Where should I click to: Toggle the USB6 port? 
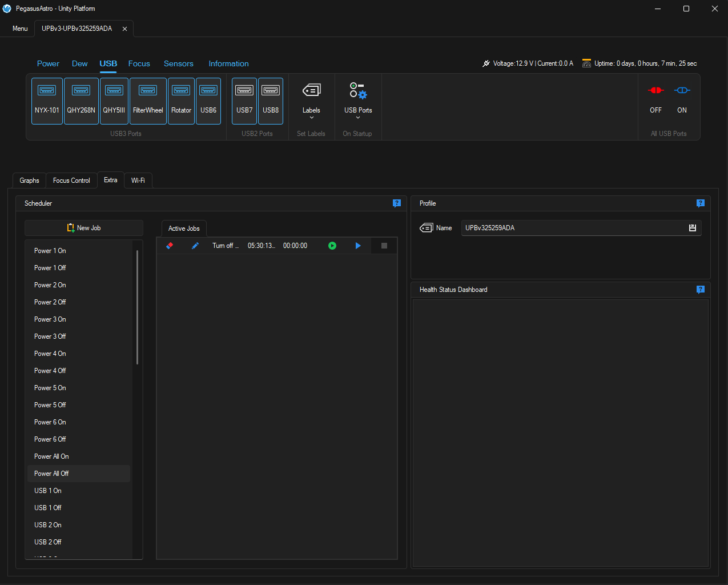point(208,101)
